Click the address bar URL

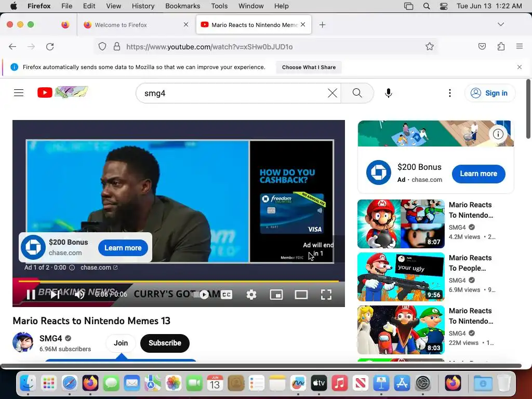pyautogui.click(x=209, y=47)
